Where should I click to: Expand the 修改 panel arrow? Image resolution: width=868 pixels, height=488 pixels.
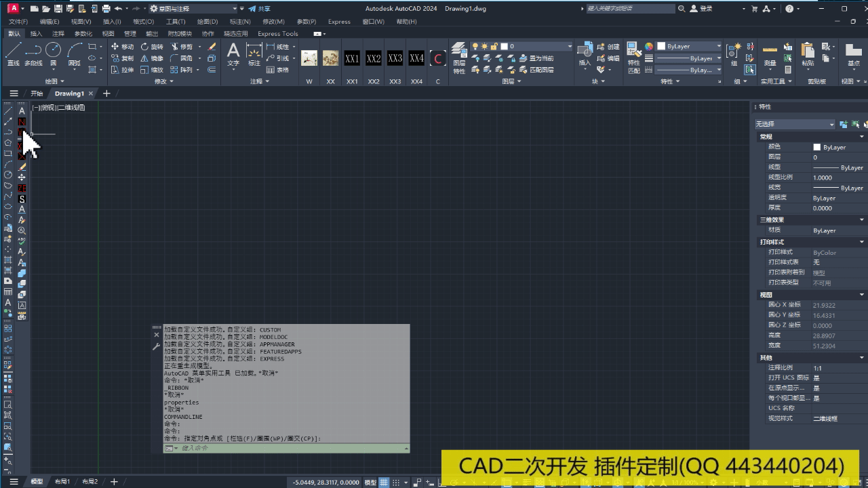click(x=171, y=81)
